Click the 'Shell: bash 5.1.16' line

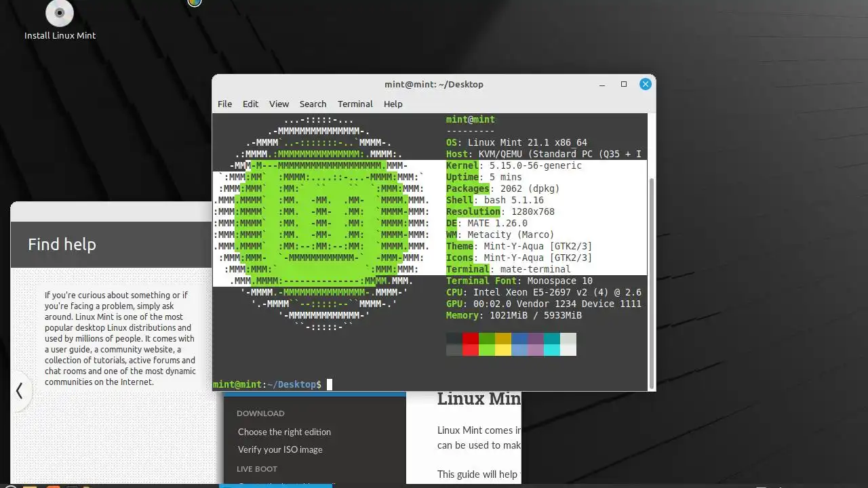pyautogui.click(x=495, y=200)
